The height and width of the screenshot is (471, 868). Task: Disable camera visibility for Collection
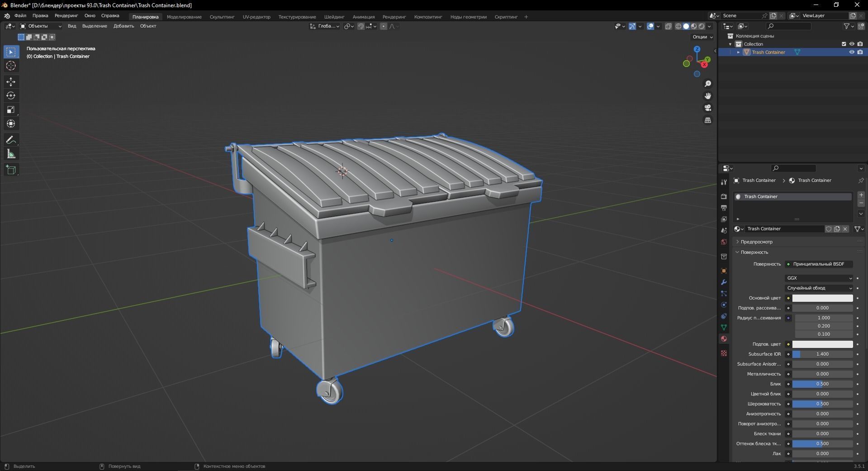pyautogui.click(x=860, y=44)
